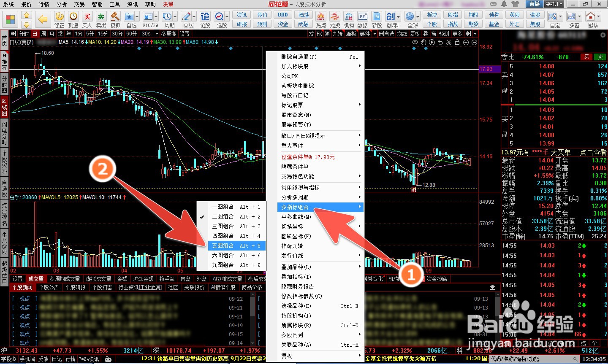This screenshot has width=608, height=364.
Task: Expand the 30s period dropdown arrow
Action: click(x=157, y=34)
